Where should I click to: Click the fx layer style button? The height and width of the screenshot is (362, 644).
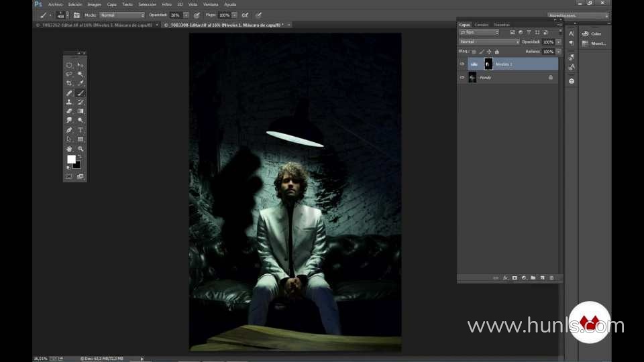[506, 278]
